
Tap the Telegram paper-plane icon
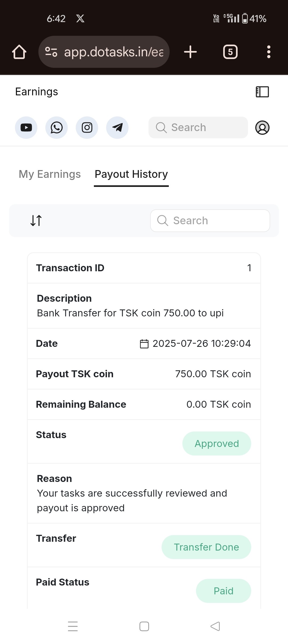117,128
